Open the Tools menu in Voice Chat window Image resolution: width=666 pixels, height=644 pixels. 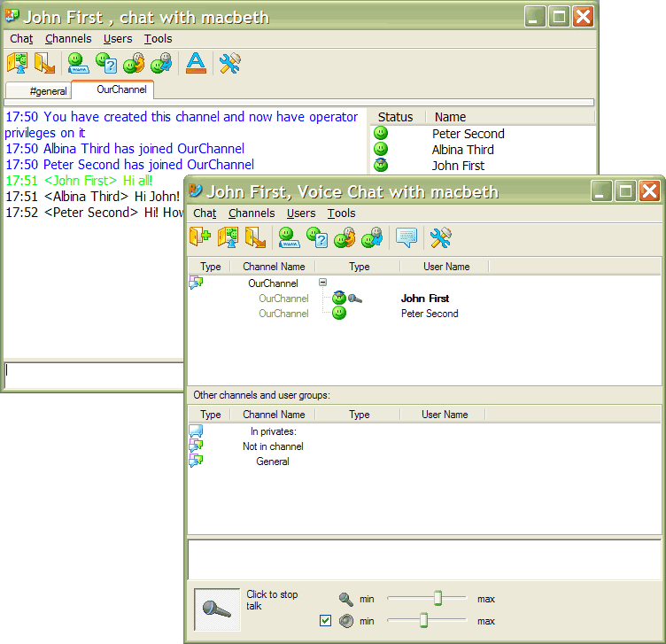click(x=341, y=213)
